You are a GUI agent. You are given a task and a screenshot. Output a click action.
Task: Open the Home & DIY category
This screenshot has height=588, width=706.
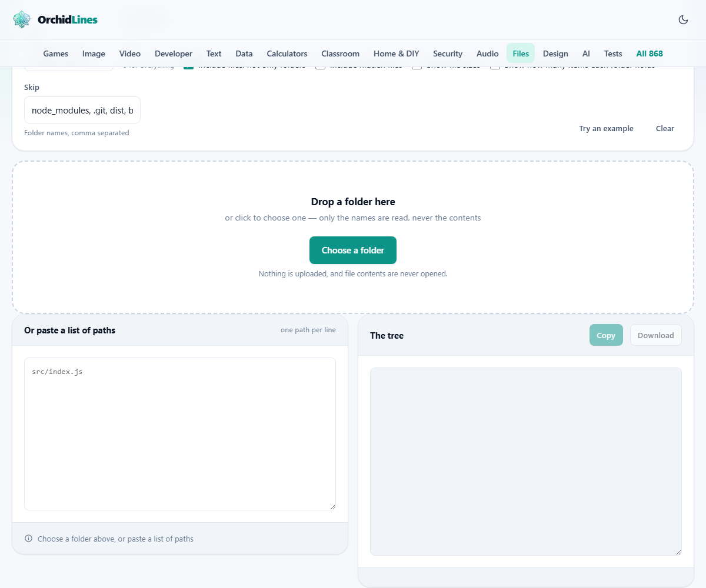coord(397,54)
